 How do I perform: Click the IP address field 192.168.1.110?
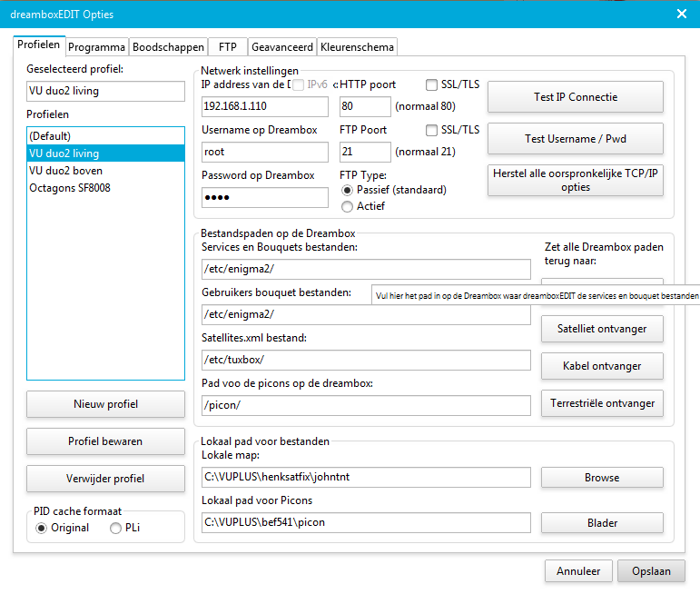pos(265,107)
